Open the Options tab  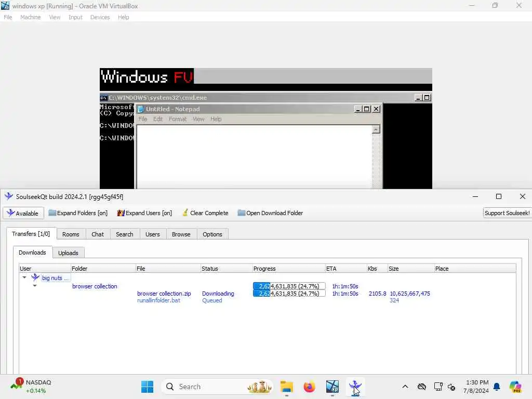212,234
